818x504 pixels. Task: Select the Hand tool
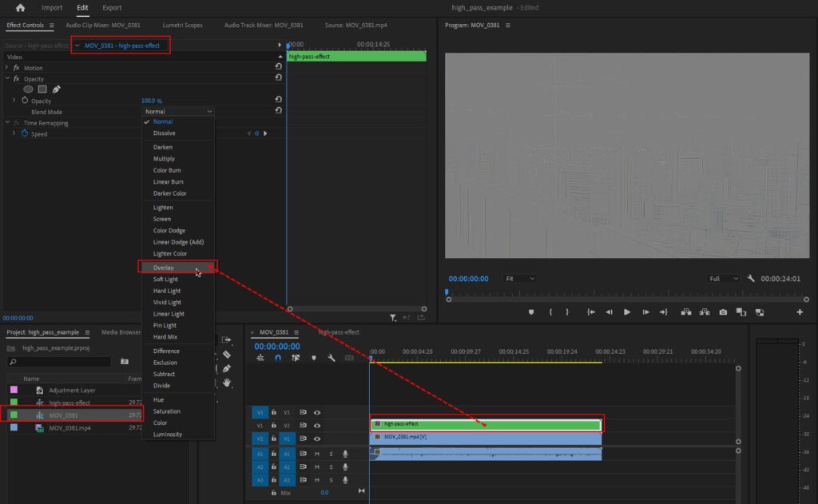(x=227, y=383)
